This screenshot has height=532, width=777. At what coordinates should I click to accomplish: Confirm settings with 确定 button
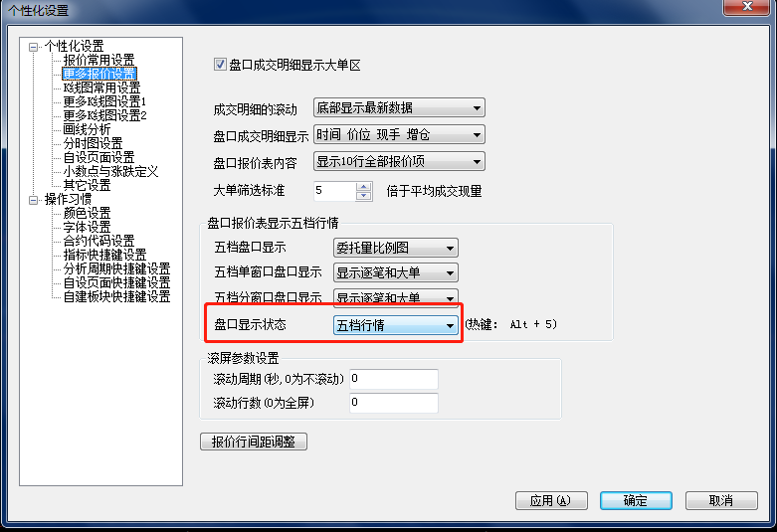(x=636, y=500)
